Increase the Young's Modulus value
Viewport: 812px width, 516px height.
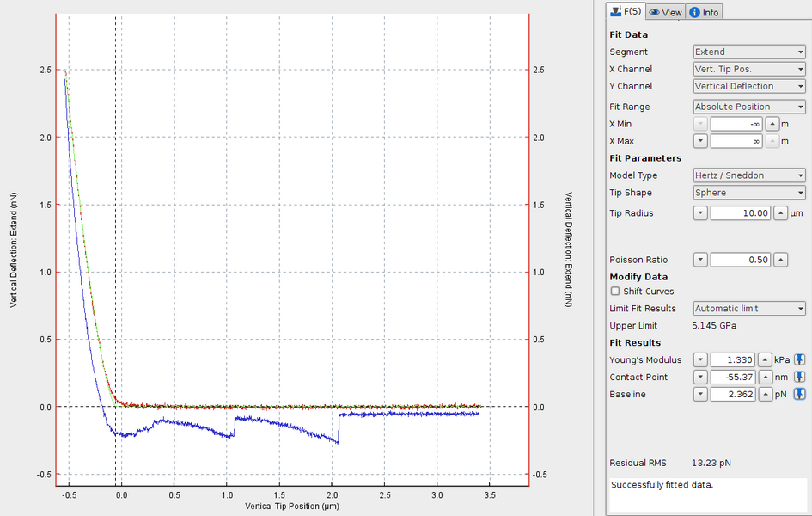763,359
